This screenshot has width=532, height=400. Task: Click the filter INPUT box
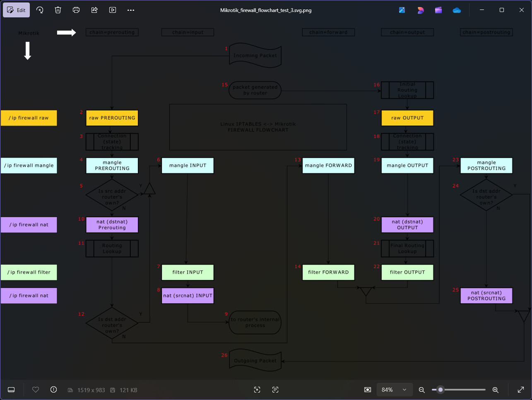click(188, 272)
